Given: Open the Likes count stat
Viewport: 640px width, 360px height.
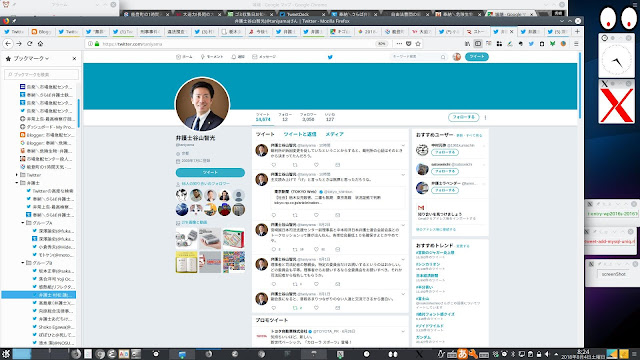Looking at the screenshot, I should 330,117.
